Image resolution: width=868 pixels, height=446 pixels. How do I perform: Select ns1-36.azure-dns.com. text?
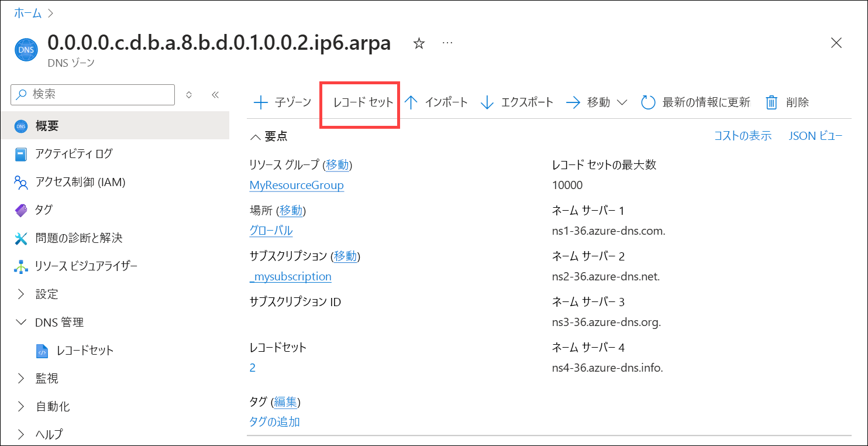coord(609,231)
